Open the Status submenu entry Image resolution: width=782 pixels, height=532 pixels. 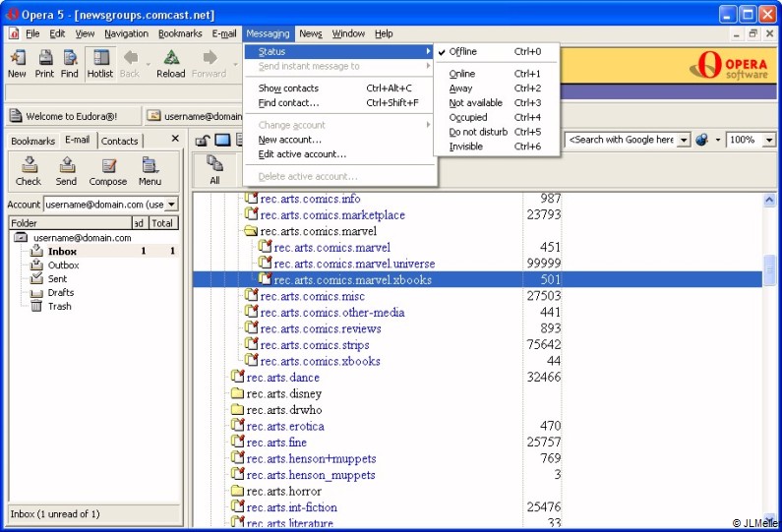338,51
